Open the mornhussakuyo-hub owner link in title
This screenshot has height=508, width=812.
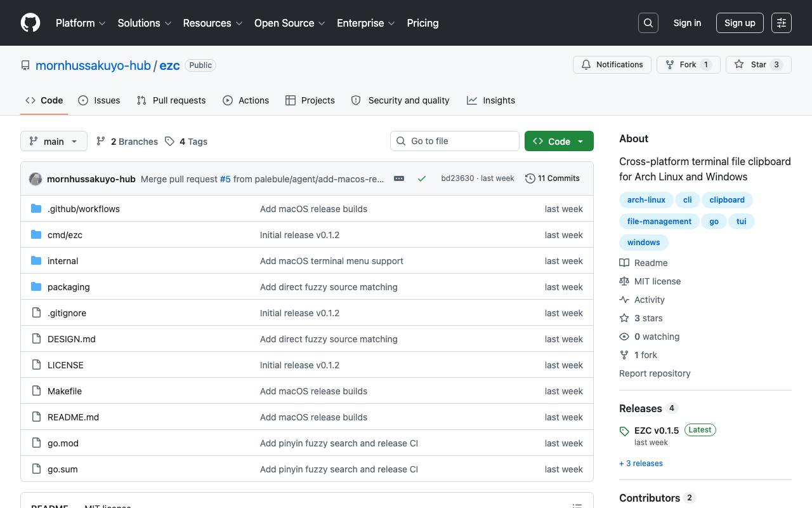pyautogui.click(x=93, y=65)
